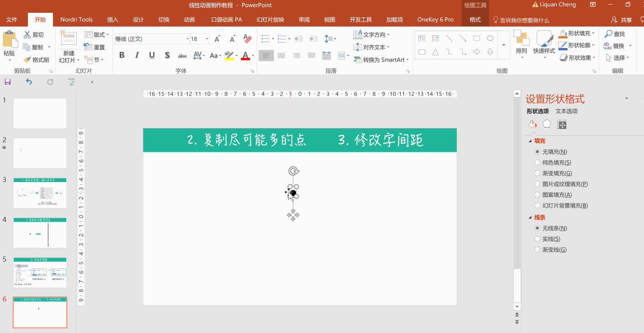Open Shape Fill (形状填充) dropdown
Viewport: 644px width, 333px height.
(577, 33)
